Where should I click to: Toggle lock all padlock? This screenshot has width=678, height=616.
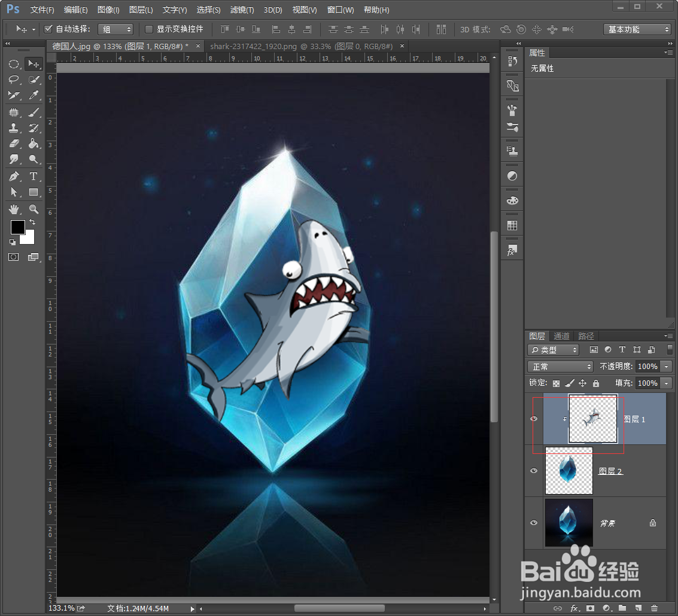596,383
